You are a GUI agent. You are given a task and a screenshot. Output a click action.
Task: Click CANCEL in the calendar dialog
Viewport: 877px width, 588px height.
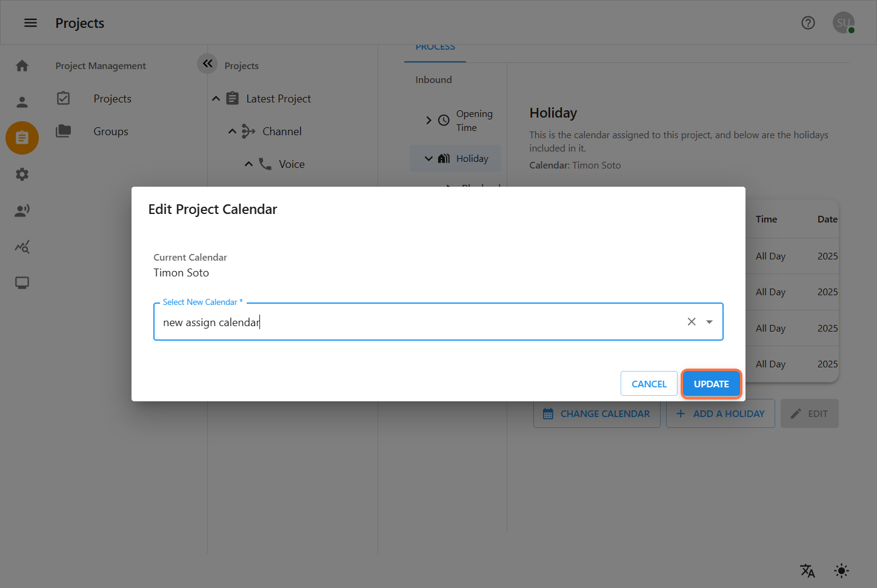(649, 384)
